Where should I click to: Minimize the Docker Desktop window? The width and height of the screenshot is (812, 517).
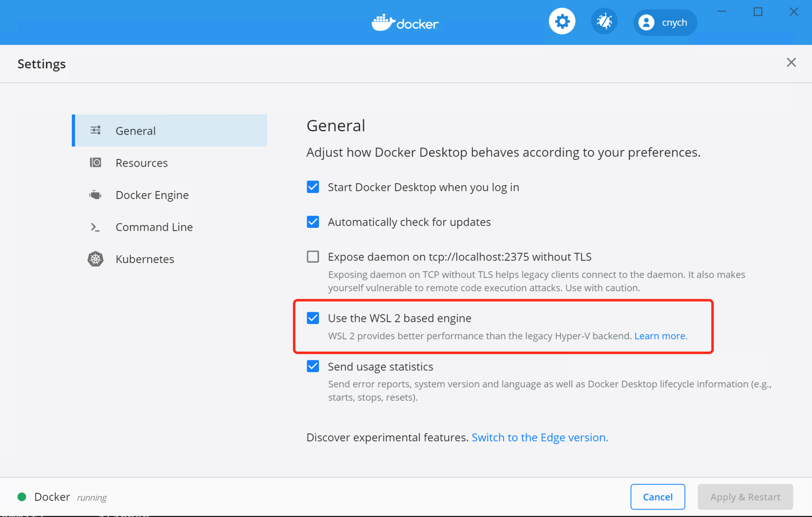click(x=722, y=12)
